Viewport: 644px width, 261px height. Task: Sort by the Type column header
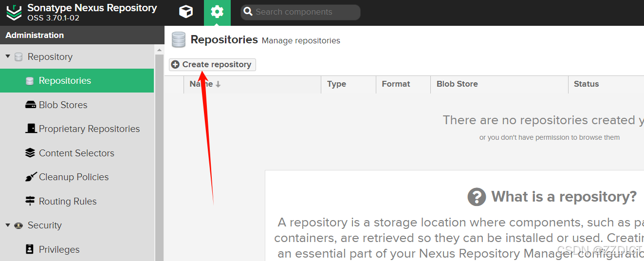coord(349,84)
